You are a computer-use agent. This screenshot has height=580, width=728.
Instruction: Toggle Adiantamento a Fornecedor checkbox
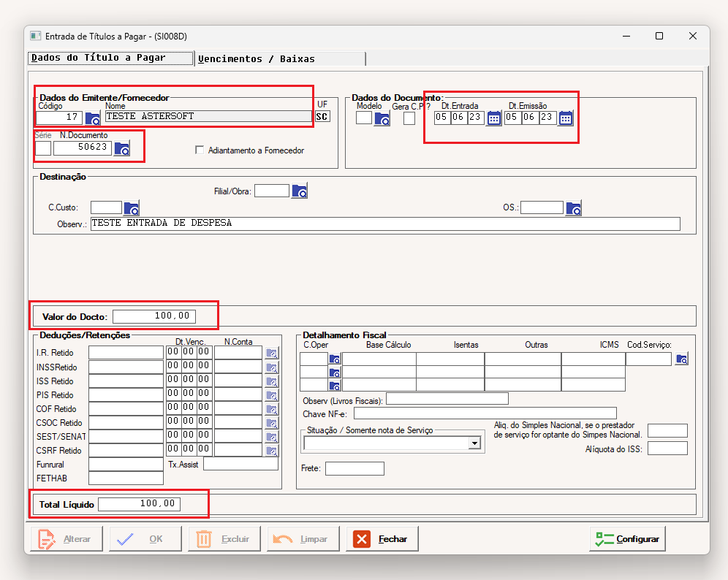200,150
